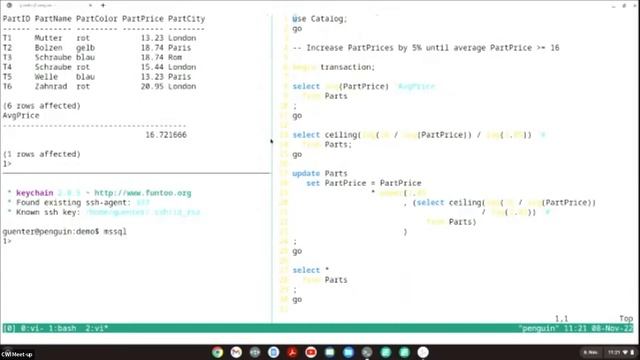
Task: Open the system tray showing time 11:21
Action: 620,352
